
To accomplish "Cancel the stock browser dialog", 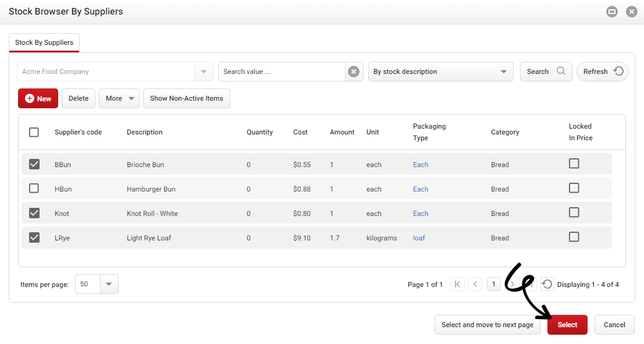I will point(614,325).
